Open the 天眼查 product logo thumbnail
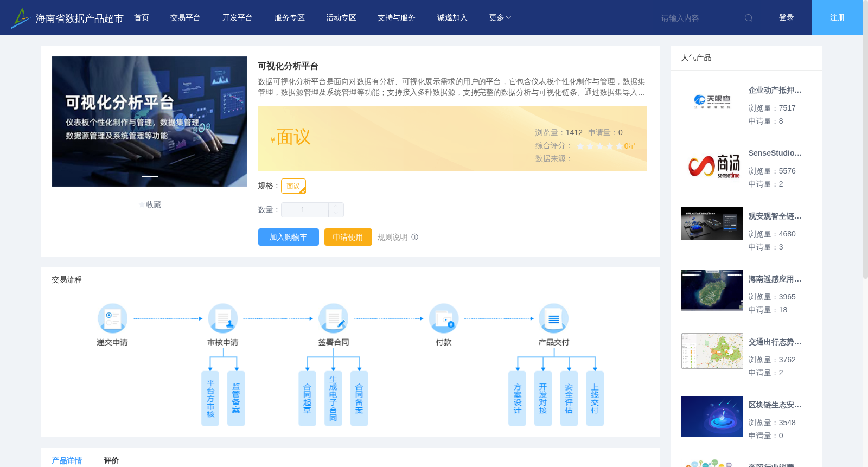This screenshot has width=868, height=467. click(712, 102)
